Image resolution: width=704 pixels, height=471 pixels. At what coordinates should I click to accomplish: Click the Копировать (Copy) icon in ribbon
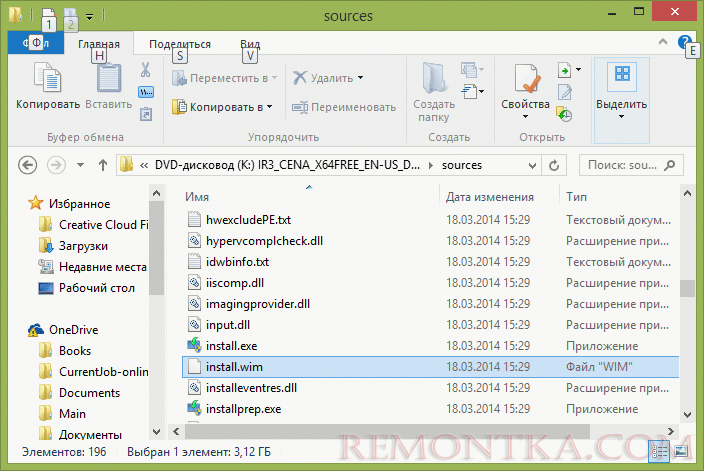click(48, 78)
